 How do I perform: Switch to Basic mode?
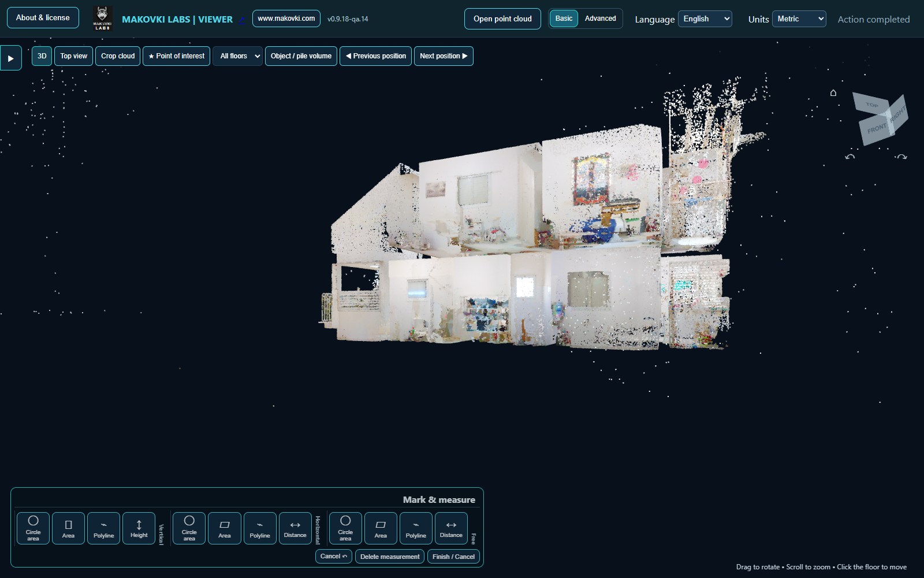pyautogui.click(x=564, y=18)
